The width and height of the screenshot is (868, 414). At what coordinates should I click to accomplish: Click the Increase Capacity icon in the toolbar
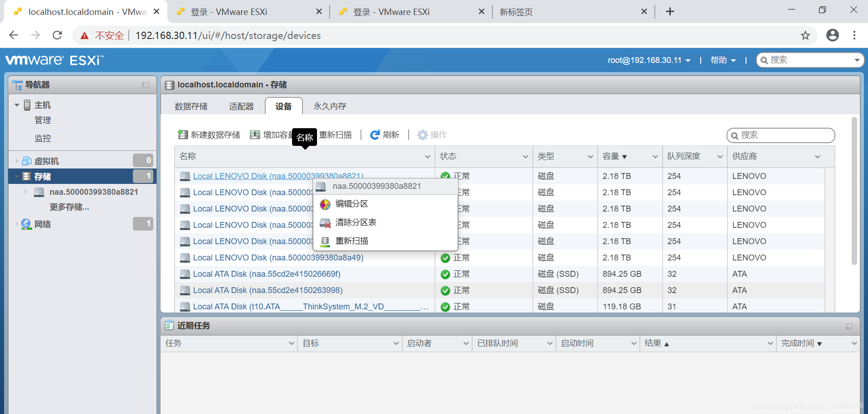pos(255,135)
